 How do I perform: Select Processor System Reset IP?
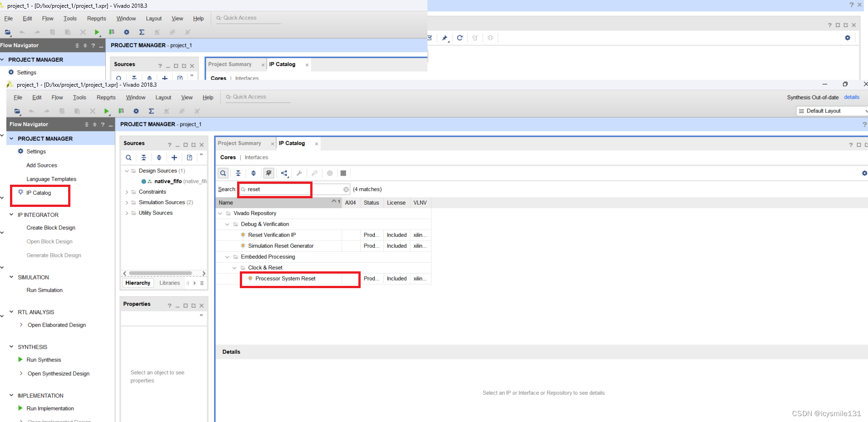[285, 279]
